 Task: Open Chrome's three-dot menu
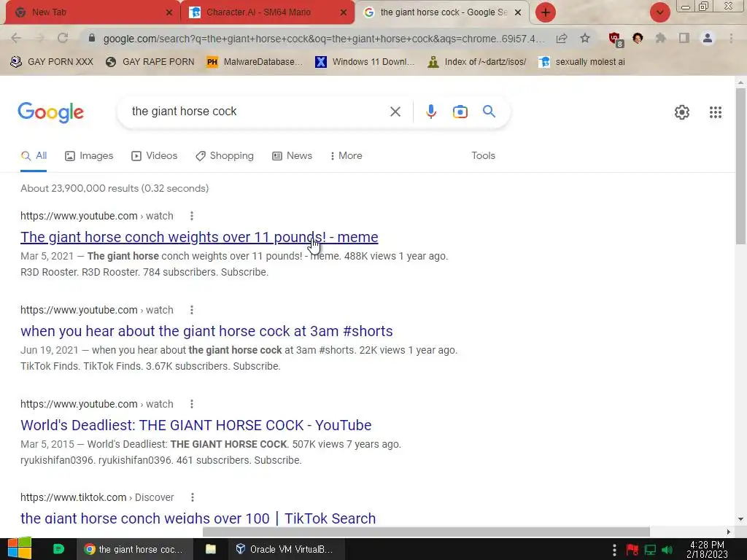click(731, 38)
